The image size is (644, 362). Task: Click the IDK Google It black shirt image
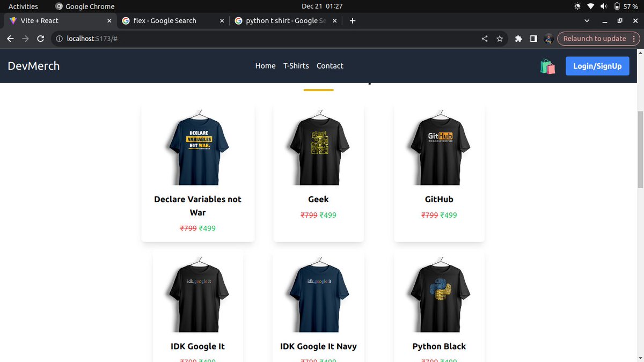coord(198,294)
